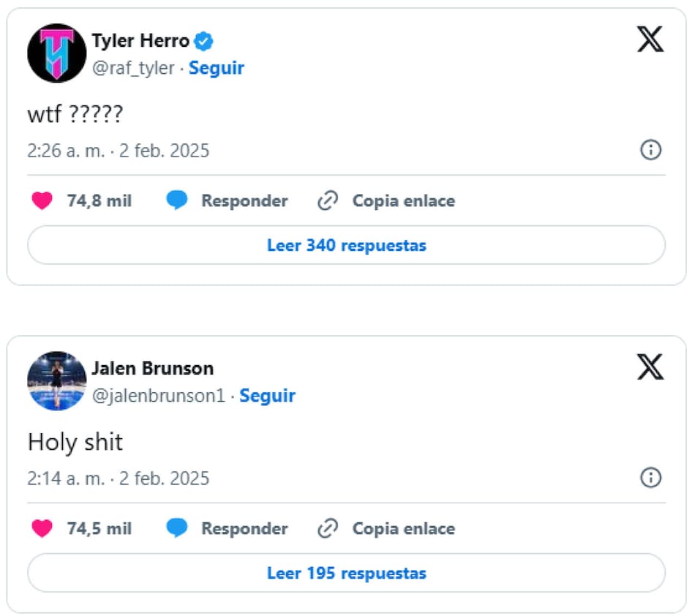Like the "wtf ?????" post via heart icon
695x616 pixels.
pos(42,200)
